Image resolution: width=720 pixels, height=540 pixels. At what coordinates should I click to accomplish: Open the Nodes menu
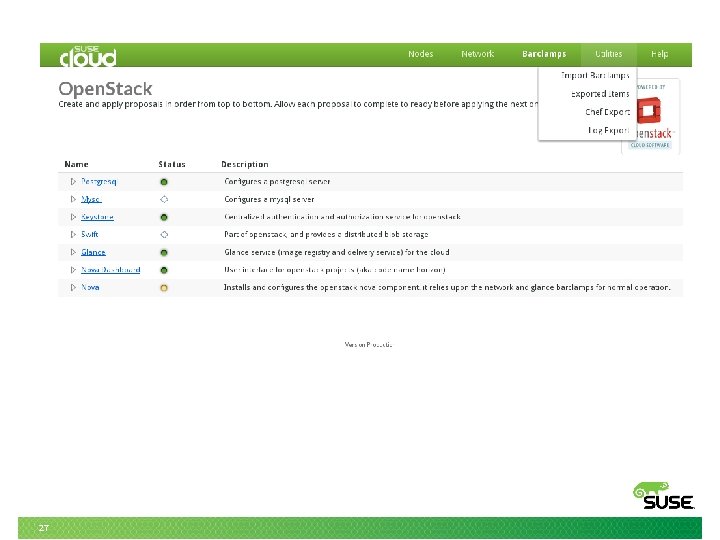coord(421,54)
